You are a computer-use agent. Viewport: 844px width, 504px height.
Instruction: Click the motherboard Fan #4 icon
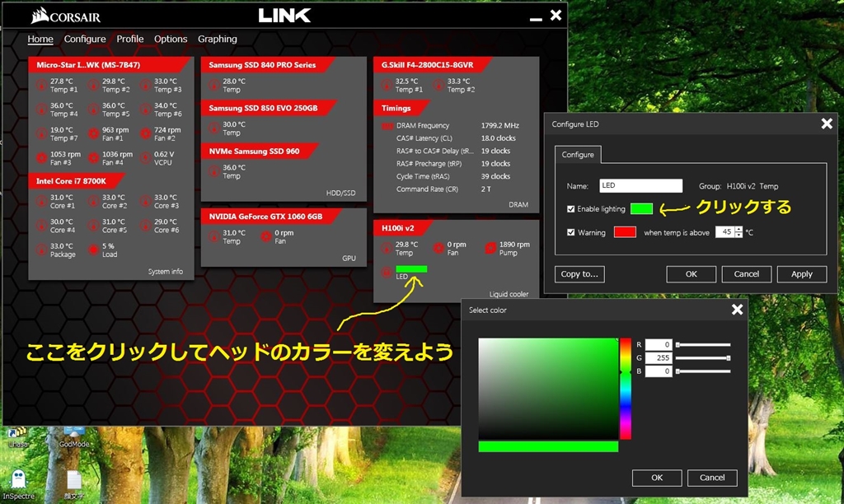pos(94,158)
